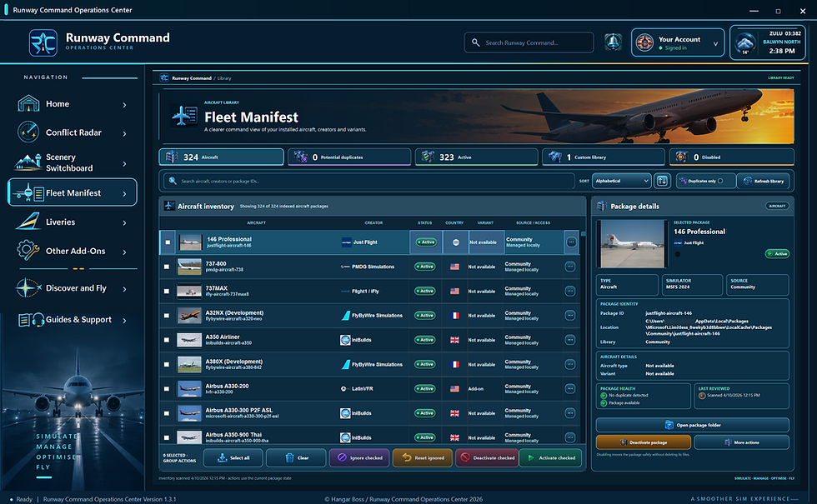This screenshot has width=817, height=504.
Task: Expand the Liveries chevron
Action: tap(124, 223)
